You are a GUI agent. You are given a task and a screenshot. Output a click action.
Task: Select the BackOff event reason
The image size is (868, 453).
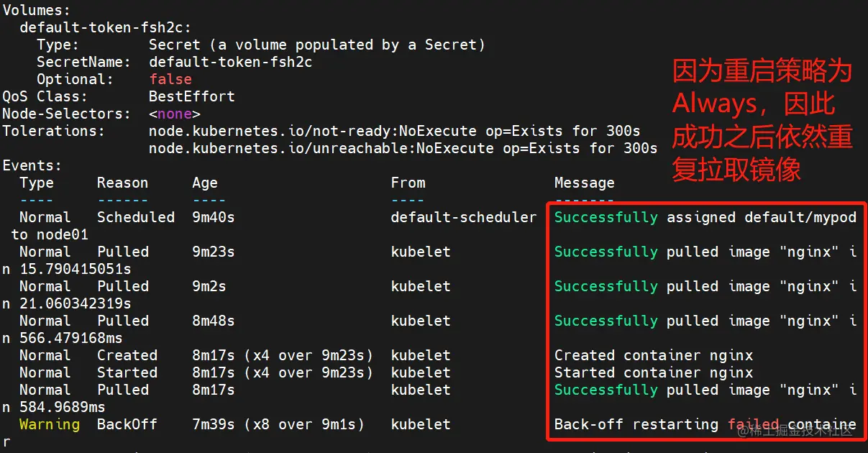[x=127, y=425]
